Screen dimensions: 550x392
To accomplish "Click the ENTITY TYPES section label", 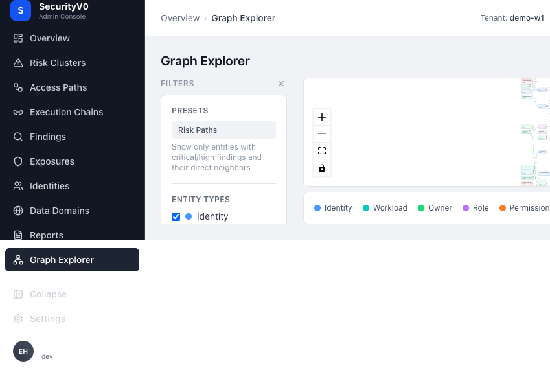I will [x=201, y=200].
